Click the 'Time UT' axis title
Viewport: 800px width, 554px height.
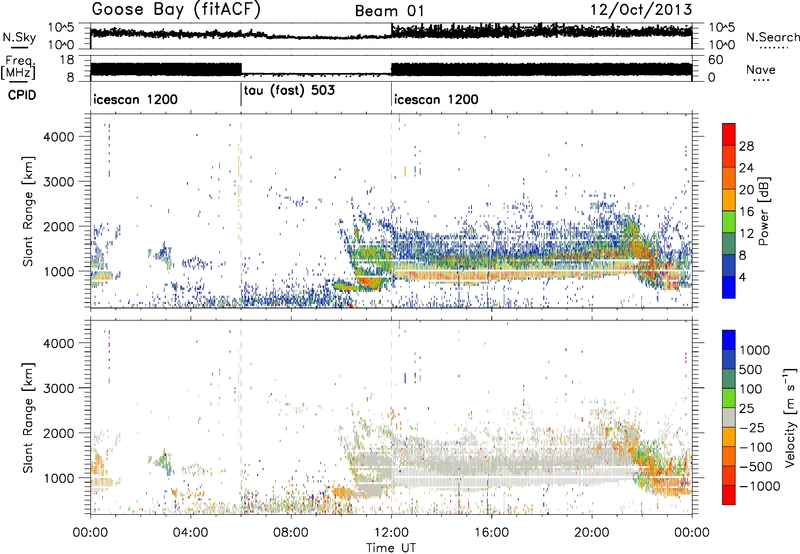391,548
